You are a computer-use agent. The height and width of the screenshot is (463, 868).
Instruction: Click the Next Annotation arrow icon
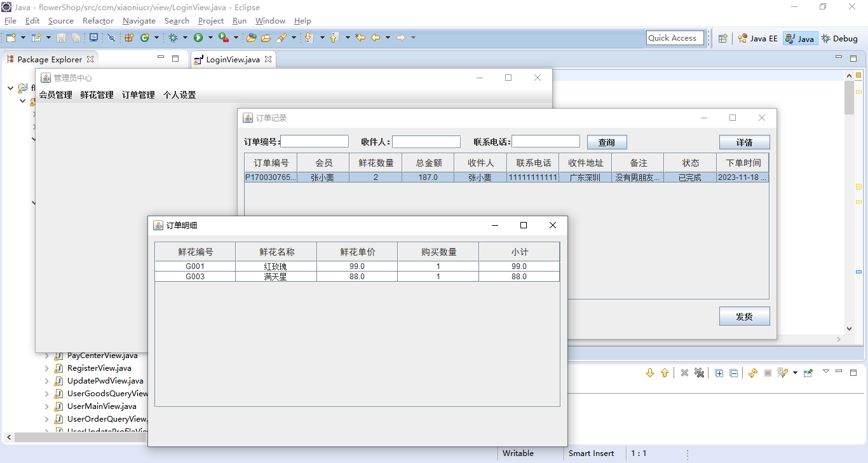[x=309, y=38]
